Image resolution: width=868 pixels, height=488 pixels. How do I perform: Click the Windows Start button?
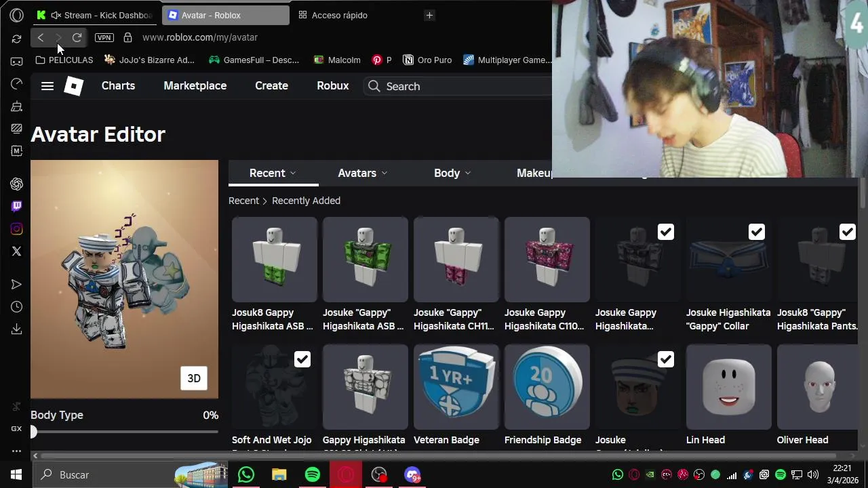16,474
